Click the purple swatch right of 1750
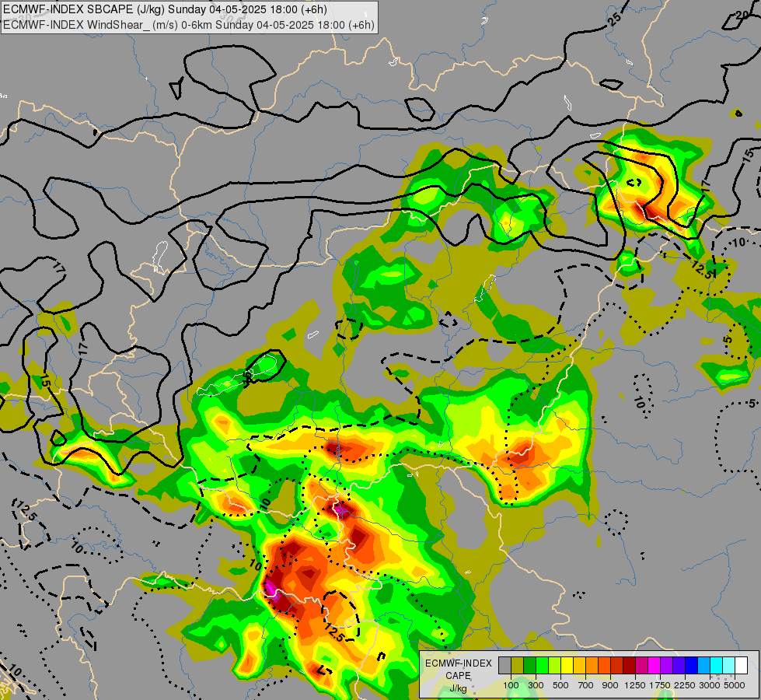Viewport: 761px width, 700px height. 666,665
